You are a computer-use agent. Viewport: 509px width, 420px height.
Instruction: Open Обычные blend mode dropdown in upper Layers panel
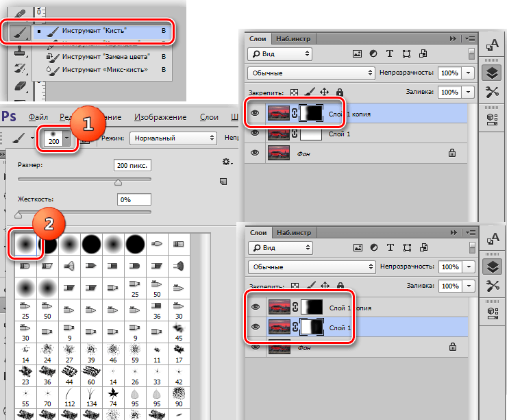[310, 73]
